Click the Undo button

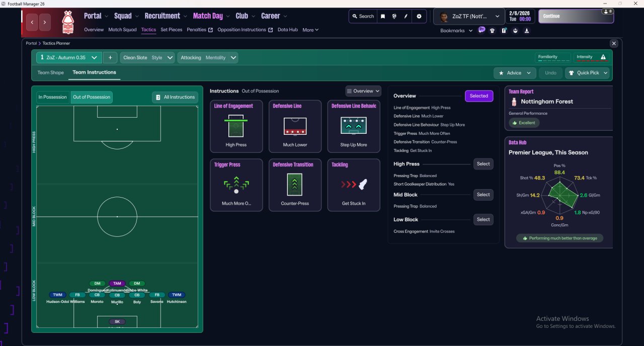550,73
